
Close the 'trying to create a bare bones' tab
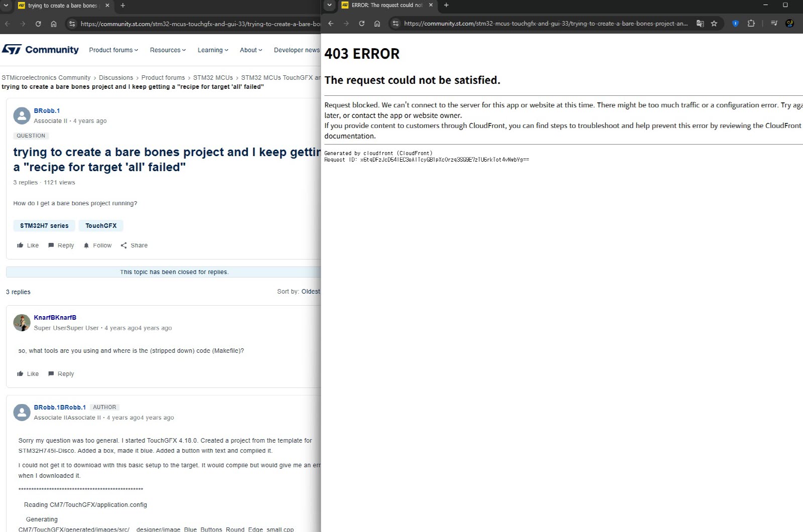coord(107,6)
